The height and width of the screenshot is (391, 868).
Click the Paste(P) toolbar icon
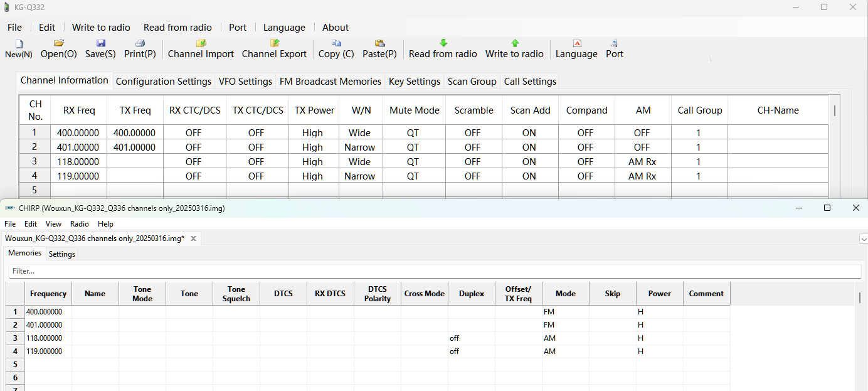(x=379, y=43)
